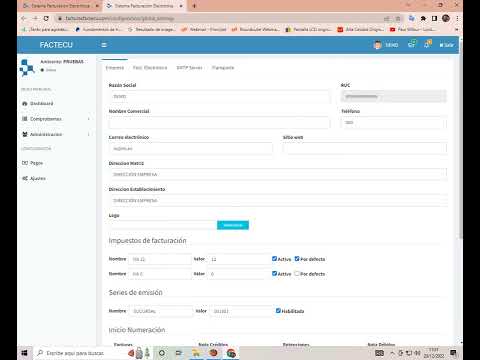This screenshot has height=360, width=480.
Task: Click the Logo file path field
Action: (x=163, y=225)
